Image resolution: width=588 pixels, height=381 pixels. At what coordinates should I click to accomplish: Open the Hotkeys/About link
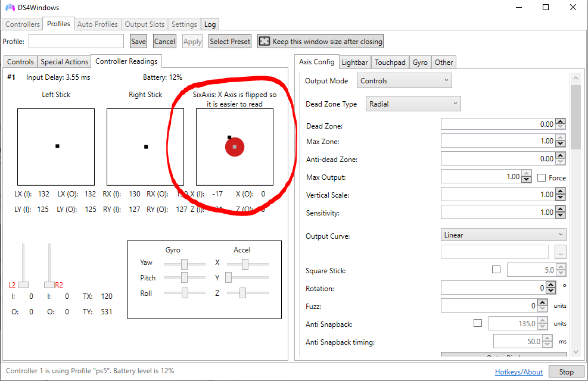coord(519,371)
